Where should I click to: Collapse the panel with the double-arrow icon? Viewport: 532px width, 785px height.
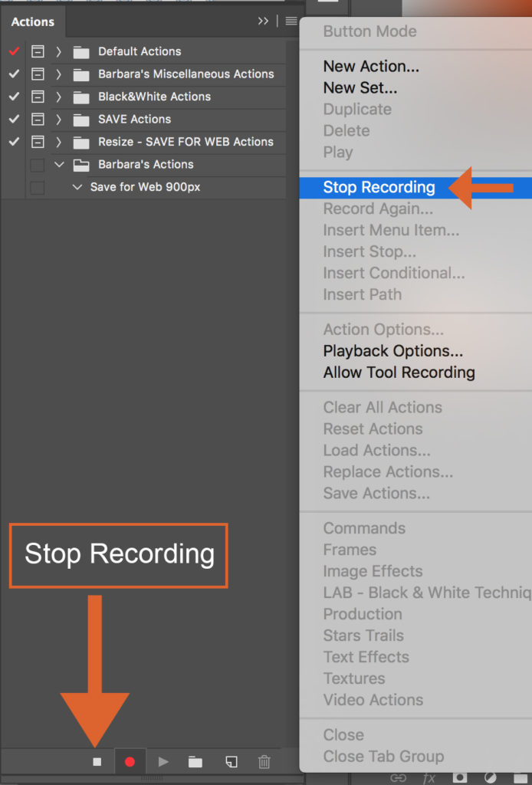pos(263,21)
